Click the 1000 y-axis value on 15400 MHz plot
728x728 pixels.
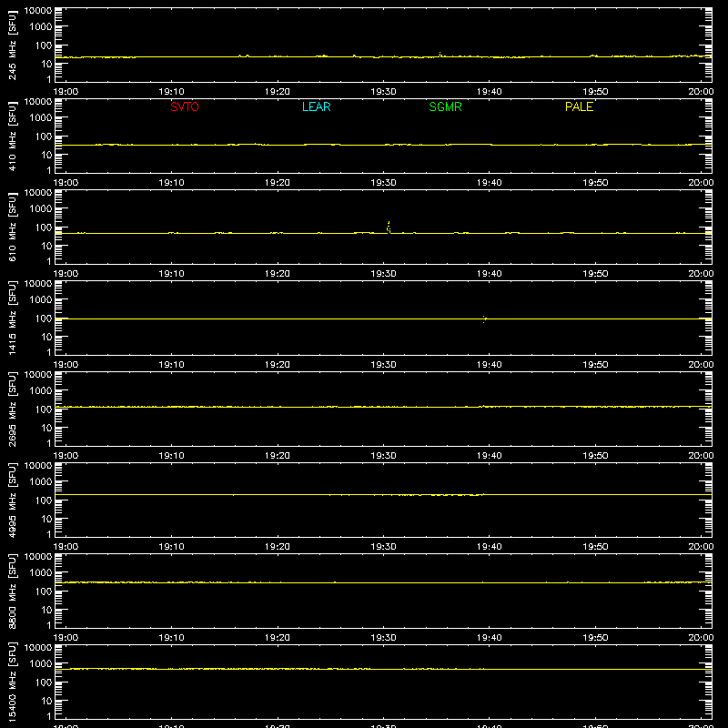click(x=41, y=664)
